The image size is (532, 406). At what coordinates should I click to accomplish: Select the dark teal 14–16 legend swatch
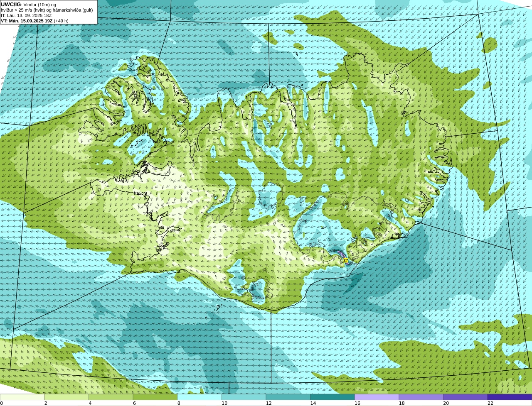[332, 397]
